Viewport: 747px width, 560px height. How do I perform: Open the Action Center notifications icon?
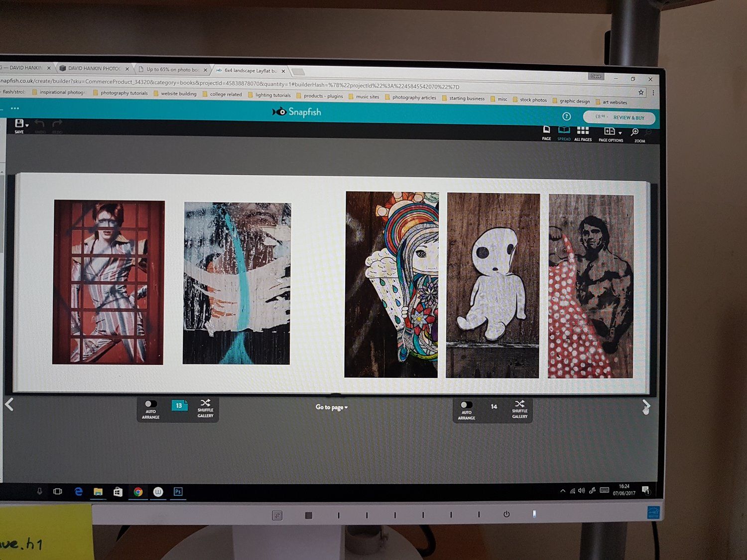coord(645,490)
